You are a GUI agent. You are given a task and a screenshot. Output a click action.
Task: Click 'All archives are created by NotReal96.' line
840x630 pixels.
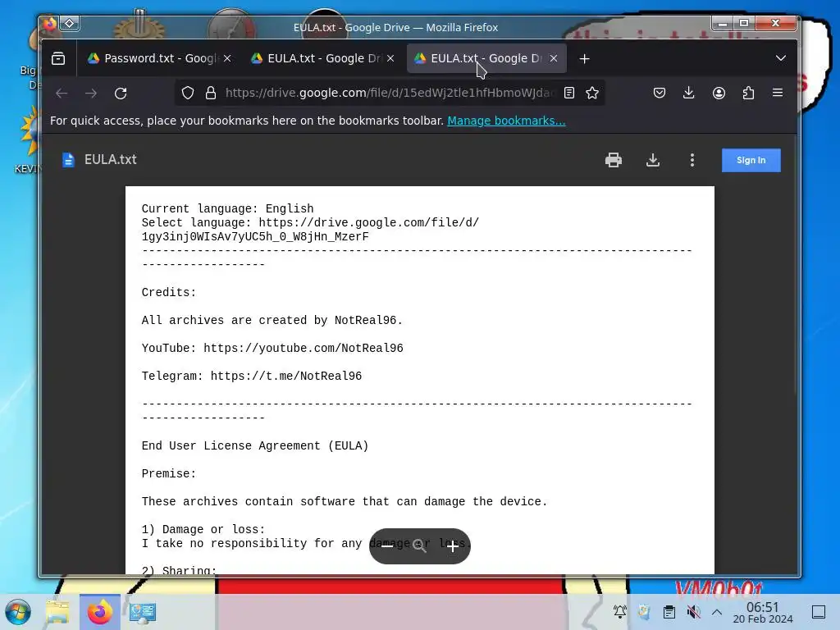pyautogui.click(x=272, y=321)
